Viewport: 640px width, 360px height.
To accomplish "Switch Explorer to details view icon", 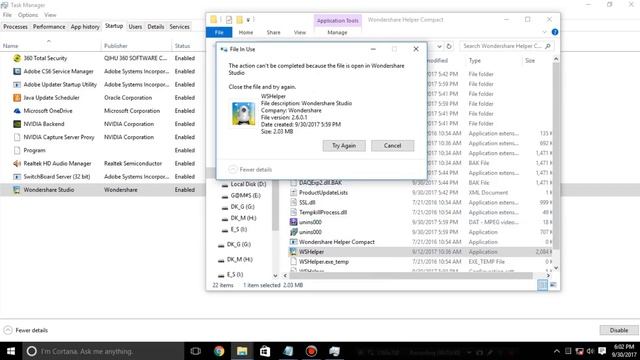I will [542, 285].
